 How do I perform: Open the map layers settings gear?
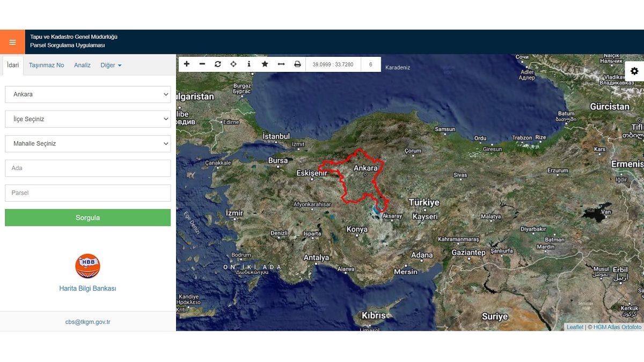pos(634,71)
